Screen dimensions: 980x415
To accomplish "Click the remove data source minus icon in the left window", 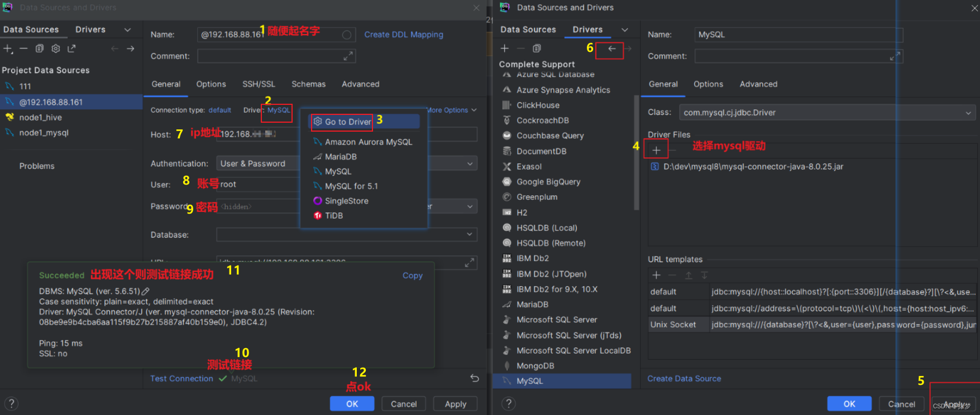I will 23,49.
